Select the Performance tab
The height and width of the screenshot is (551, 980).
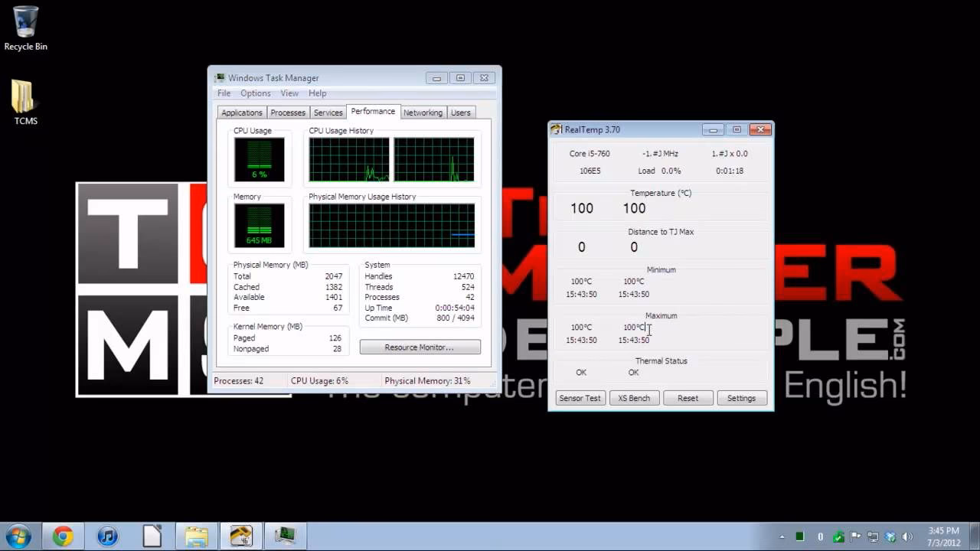click(374, 112)
